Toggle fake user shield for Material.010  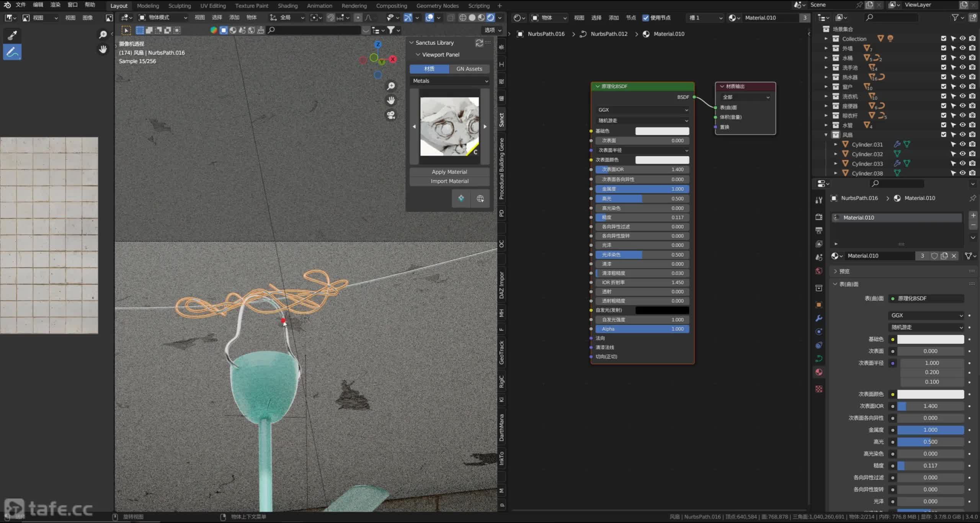(x=934, y=256)
